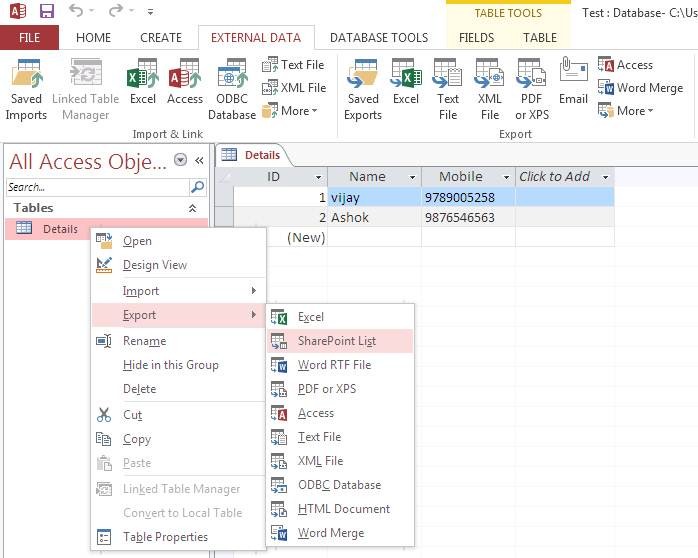
Task: Select the cell containing Ashok
Action: coord(374,217)
